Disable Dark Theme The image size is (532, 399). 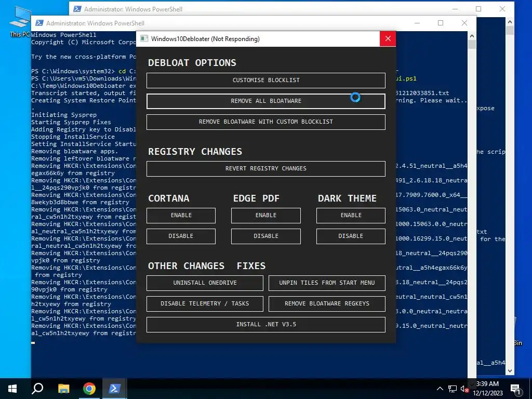point(351,236)
